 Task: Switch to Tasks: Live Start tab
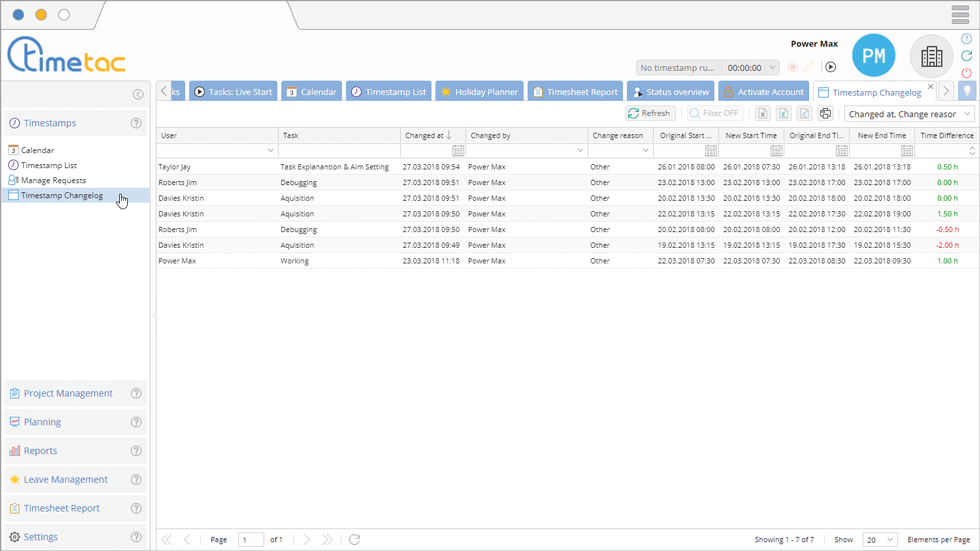(x=233, y=91)
